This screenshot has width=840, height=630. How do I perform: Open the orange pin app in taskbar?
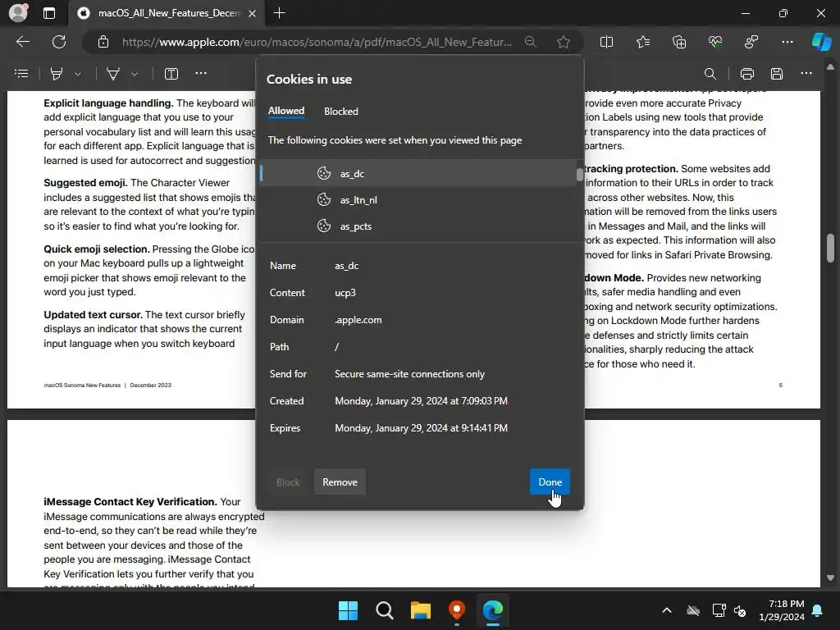[456, 610]
